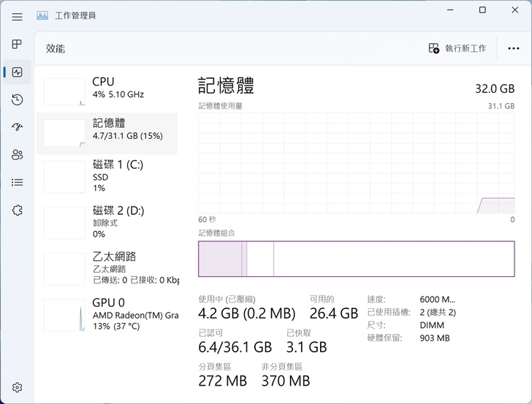Screen dimensions: 532x404
Task: Open the hamburger navigation menu
Action: pos(18,16)
